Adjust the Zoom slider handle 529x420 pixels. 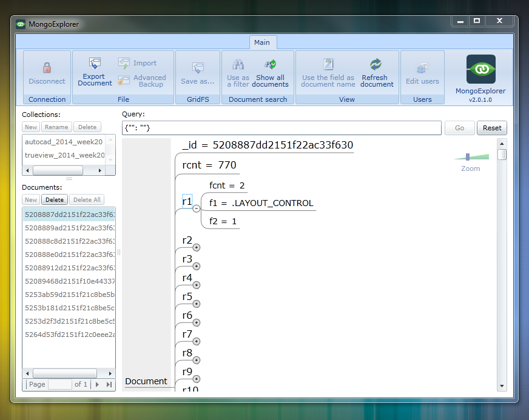tap(468, 157)
